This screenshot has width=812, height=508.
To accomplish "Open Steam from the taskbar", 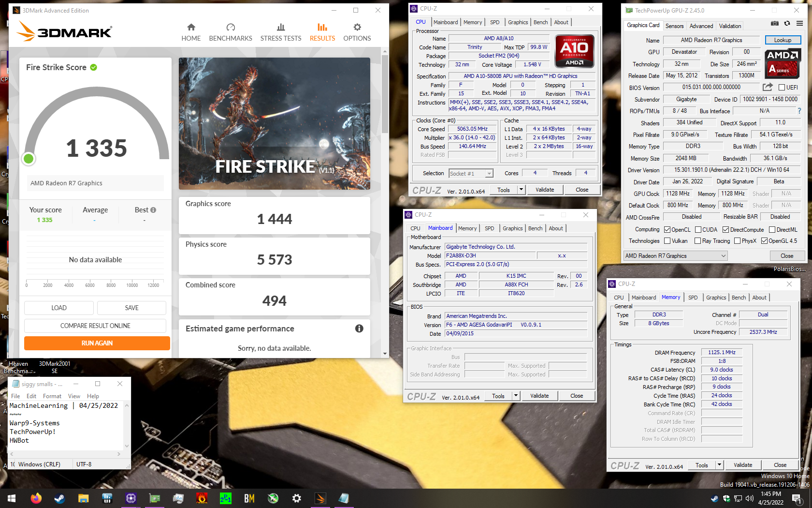I will point(59,498).
